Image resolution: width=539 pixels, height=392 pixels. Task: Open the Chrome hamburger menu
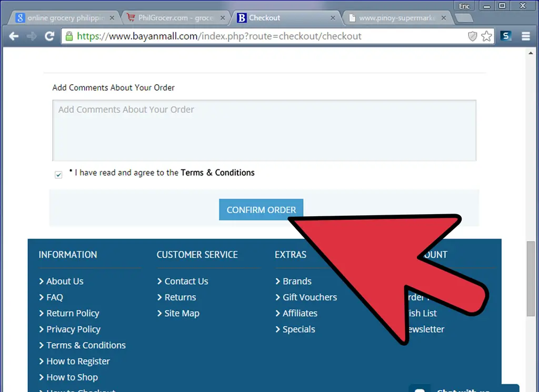click(x=525, y=36)
